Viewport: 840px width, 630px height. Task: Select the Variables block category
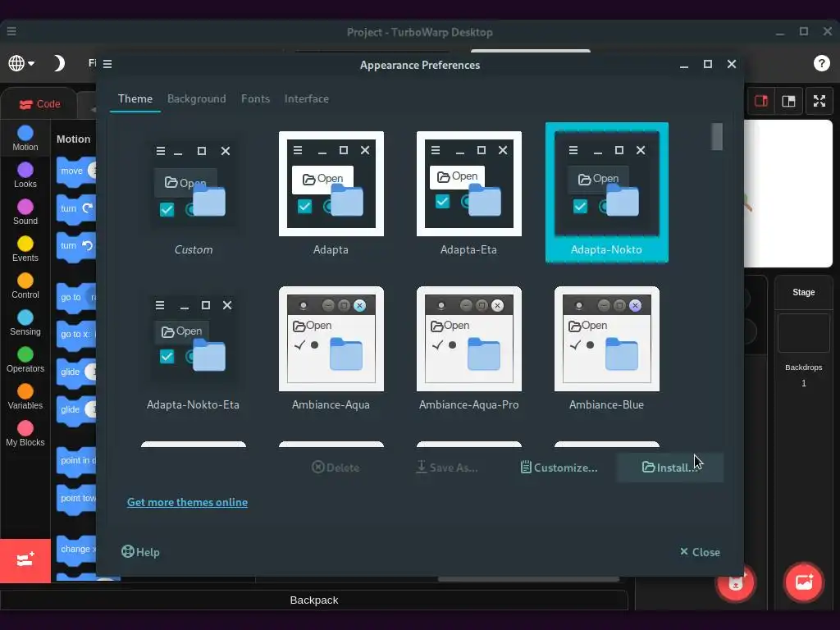tap(25, 397)
